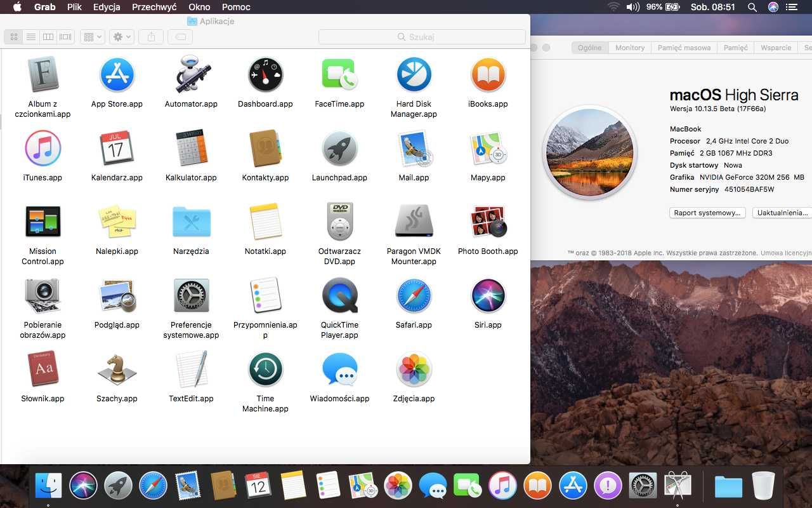
Task: Select the Kontakty.app icon
Action: click(x=265, y=148)
